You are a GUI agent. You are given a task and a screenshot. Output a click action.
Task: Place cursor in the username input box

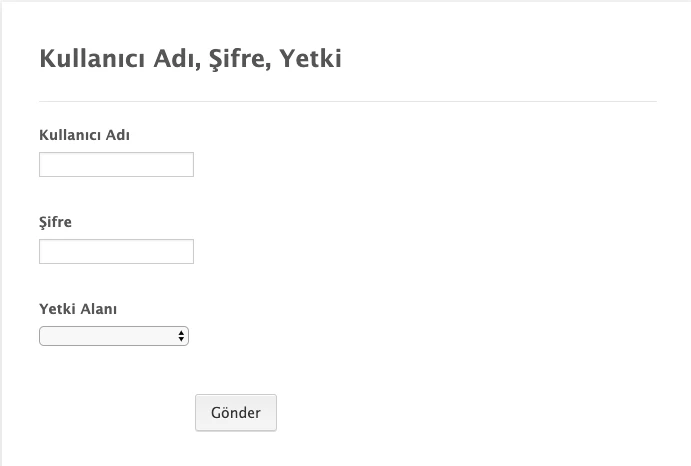[116, 164]
